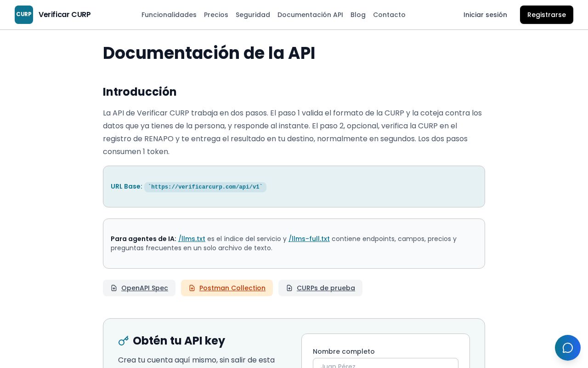Screen dimensions: 588x368
Task: Open the Blog link in the navigation
Action: pos(358,15)
